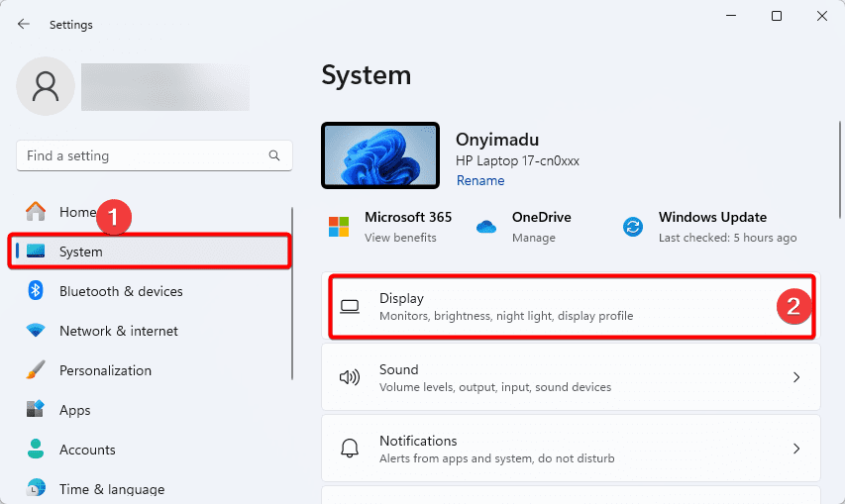Click the Notifications bell icon
The width and height of the screenshot is (845, 504).
(349, 449)
